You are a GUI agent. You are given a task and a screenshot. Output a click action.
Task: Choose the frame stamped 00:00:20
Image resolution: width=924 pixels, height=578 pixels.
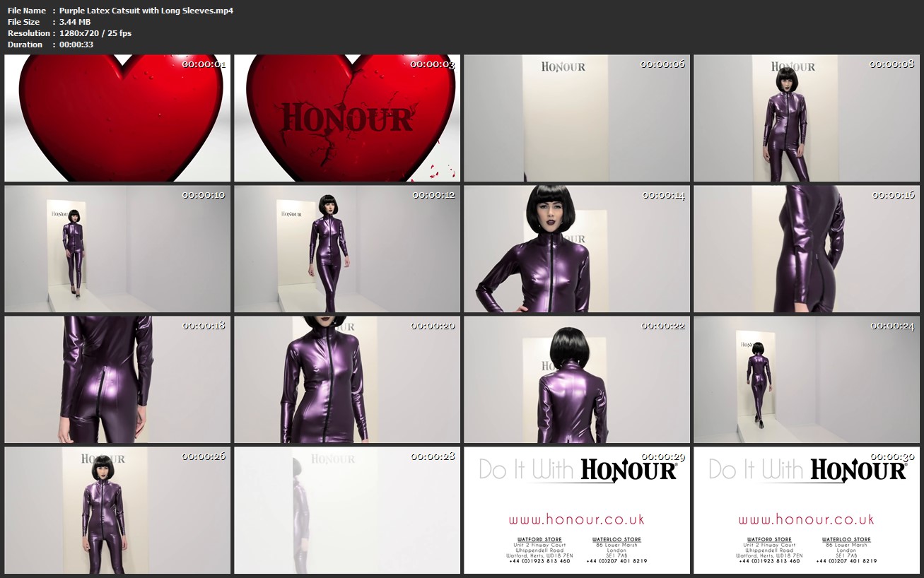347,379
